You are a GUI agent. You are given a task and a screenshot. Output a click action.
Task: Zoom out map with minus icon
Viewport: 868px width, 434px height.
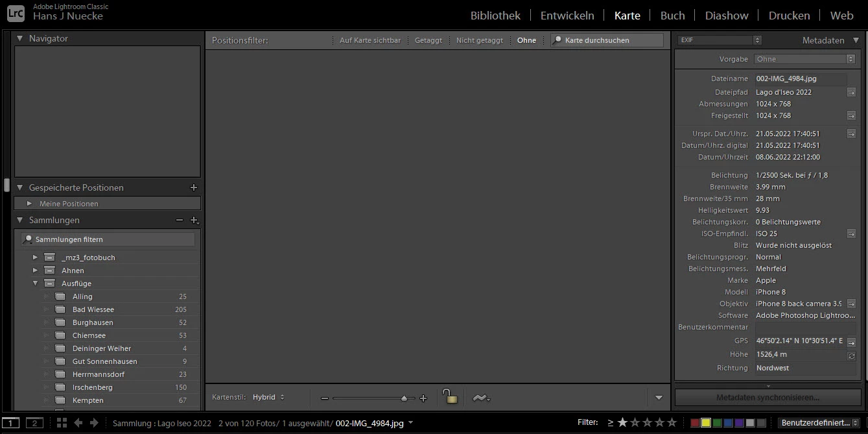[x=325, y=398]
